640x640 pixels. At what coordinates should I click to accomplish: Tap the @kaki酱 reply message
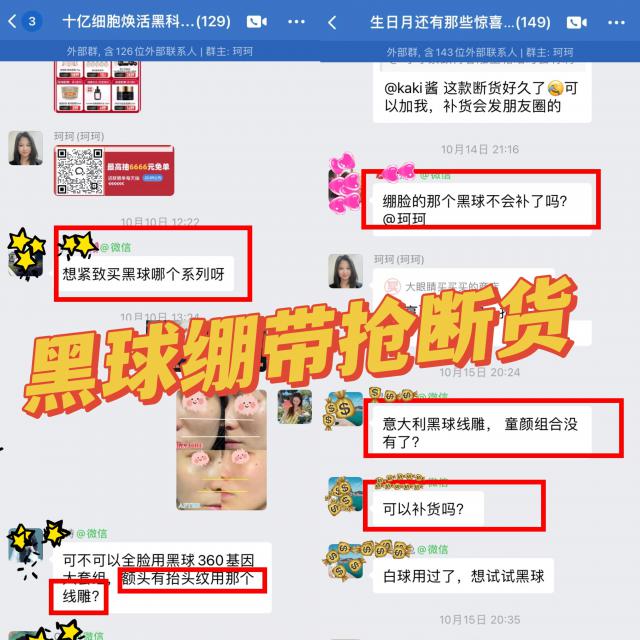pos(482,97)
